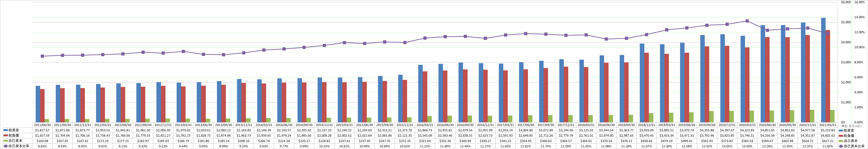Screen dimensions: 868x149
Task: Select equity cell $458.64
Action: (x=646, y=141)
